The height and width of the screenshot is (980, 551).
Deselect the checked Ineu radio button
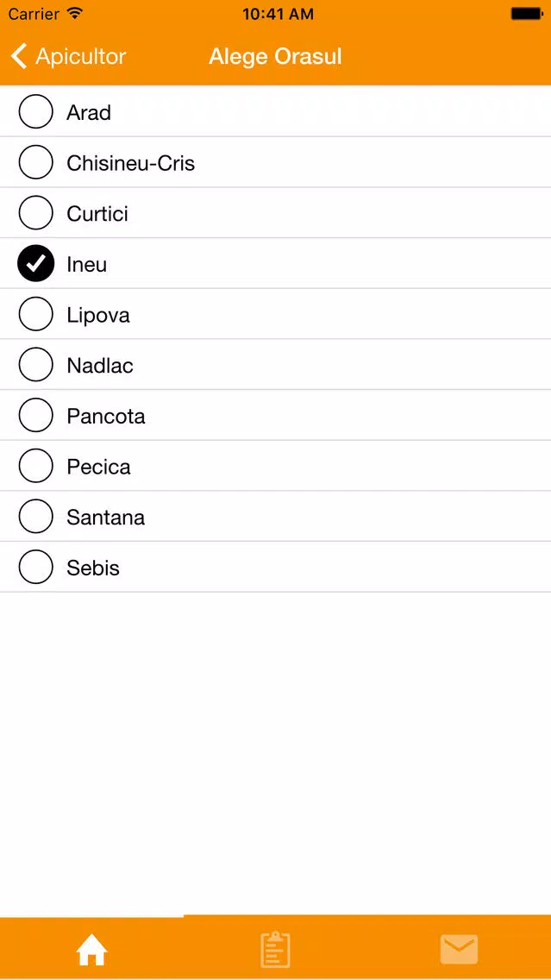click(x=35, y=264)
